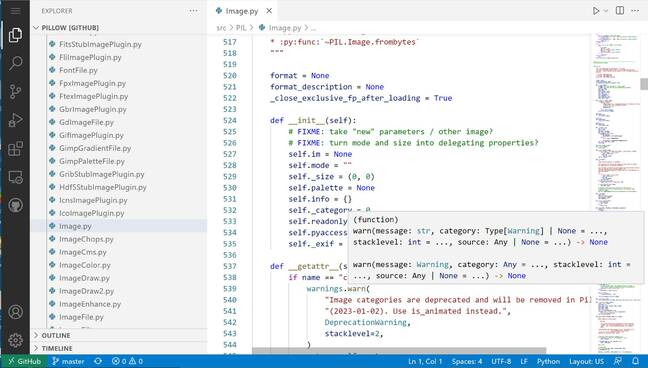Screen dimensions: 648x368
Task: Open Hdf5StubImagePlugin.py file
Action: (x=102, y=187)
